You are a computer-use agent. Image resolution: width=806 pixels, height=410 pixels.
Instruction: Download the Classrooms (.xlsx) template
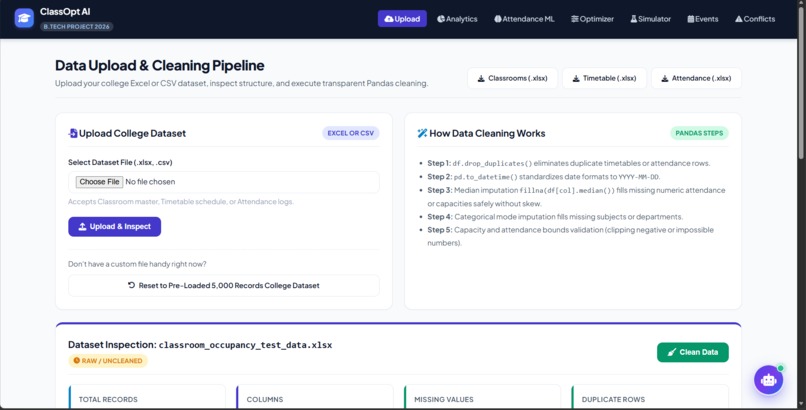point(512,78)
